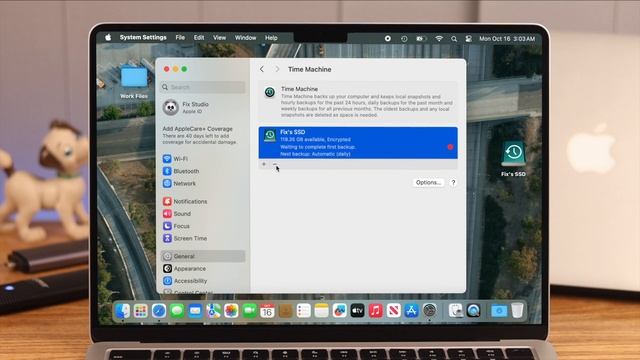Open Control Center in the menu bar
The width and height of the screenshot is (640, 360).
coord(469,38)
